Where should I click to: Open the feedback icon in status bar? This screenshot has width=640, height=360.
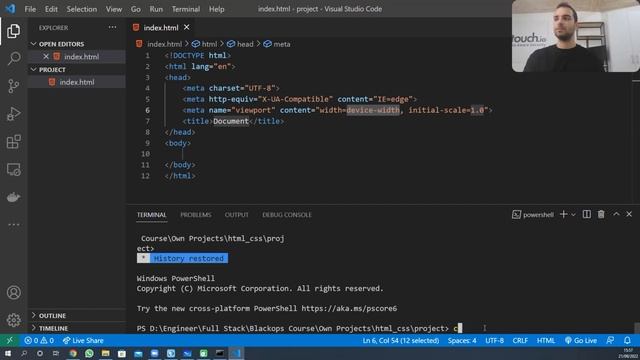coord(610,340)
